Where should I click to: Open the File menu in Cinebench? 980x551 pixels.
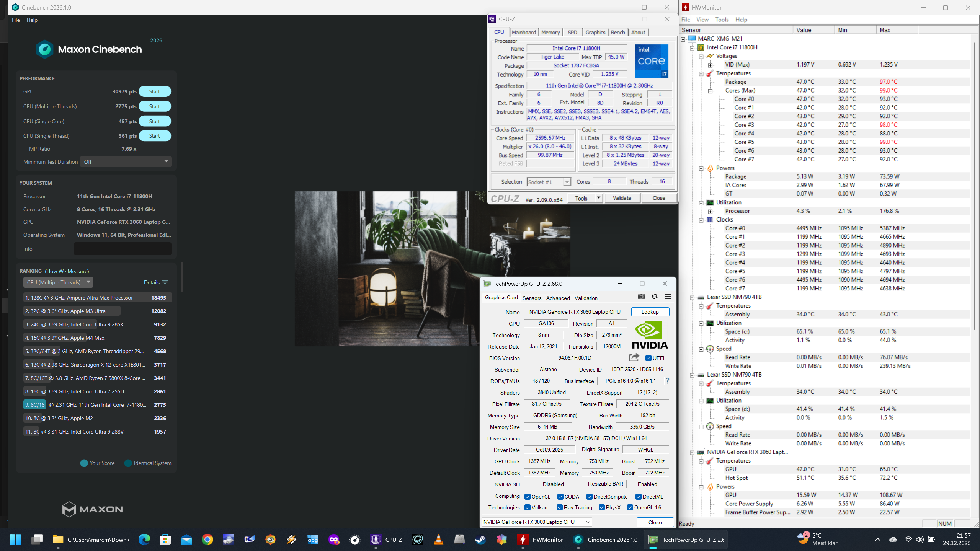pos(16,20)
